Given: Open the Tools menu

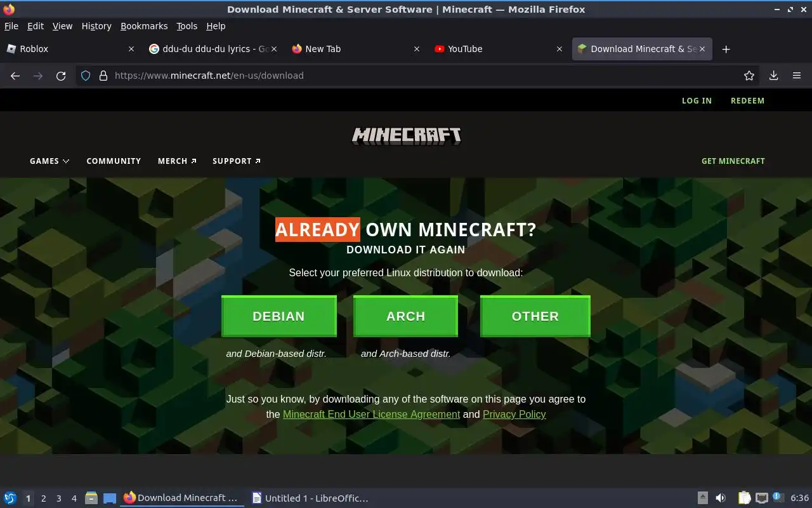Looking at the screenshot, I should pyautogui.click(x=187, y=26).
